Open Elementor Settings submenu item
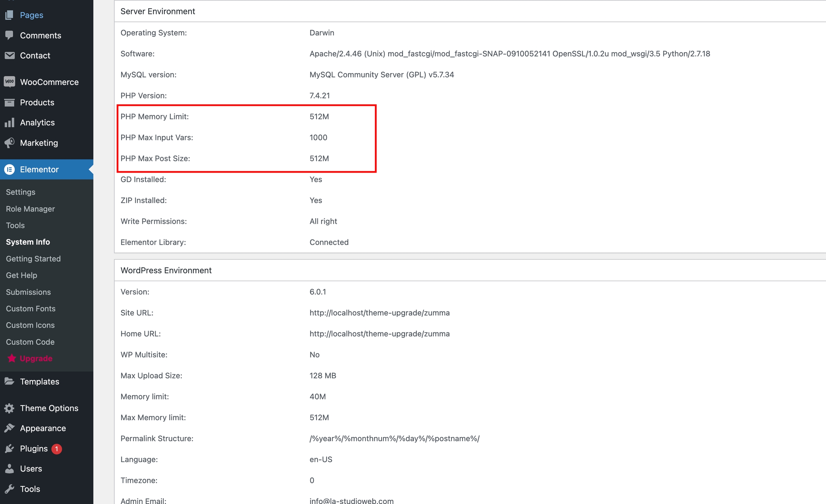 20,192
